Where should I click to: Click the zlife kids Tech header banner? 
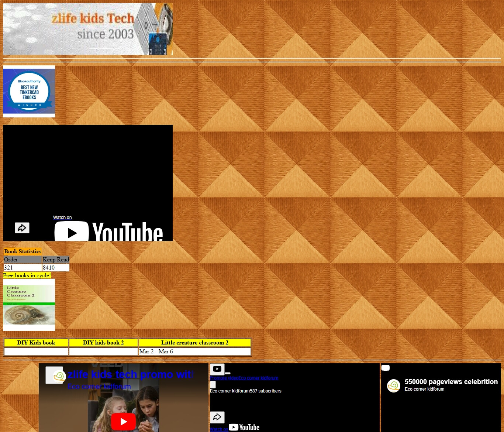[x=88, y=29]
